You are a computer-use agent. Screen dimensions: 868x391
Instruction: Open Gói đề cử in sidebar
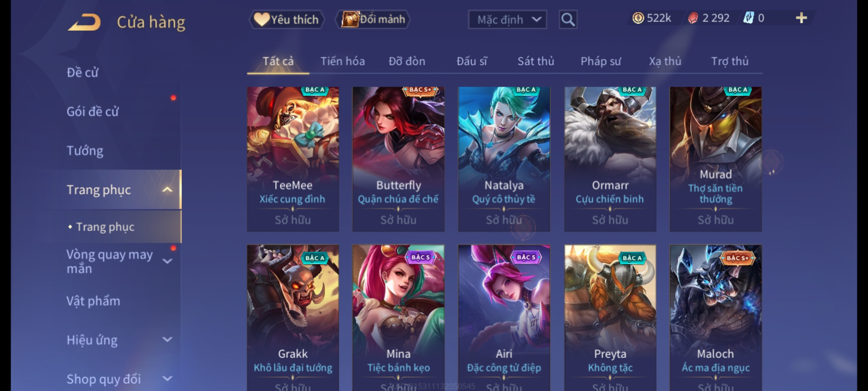coord(93,112)
